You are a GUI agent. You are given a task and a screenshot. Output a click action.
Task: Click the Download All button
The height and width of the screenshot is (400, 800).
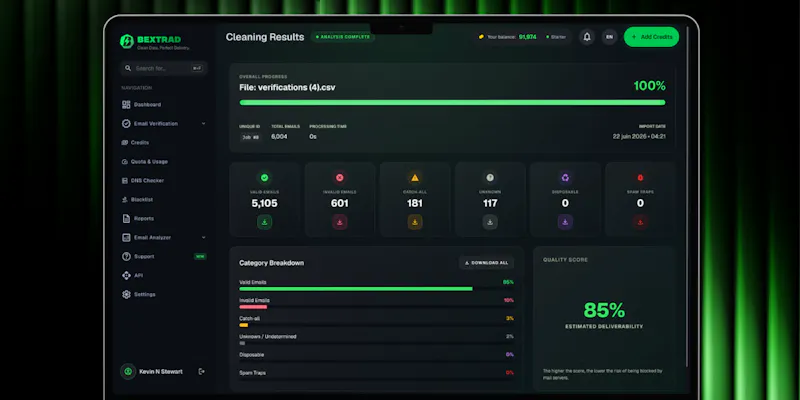[486, 263]
